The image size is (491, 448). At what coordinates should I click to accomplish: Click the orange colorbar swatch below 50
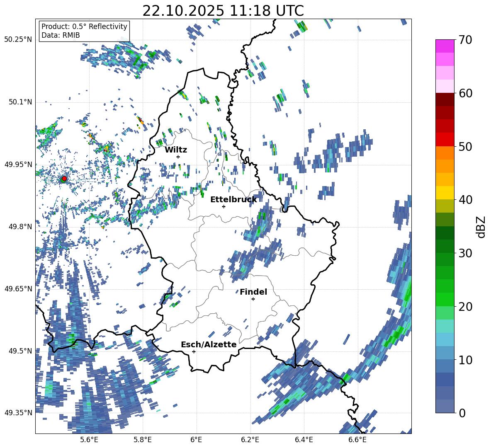click(x=445, y=153)
